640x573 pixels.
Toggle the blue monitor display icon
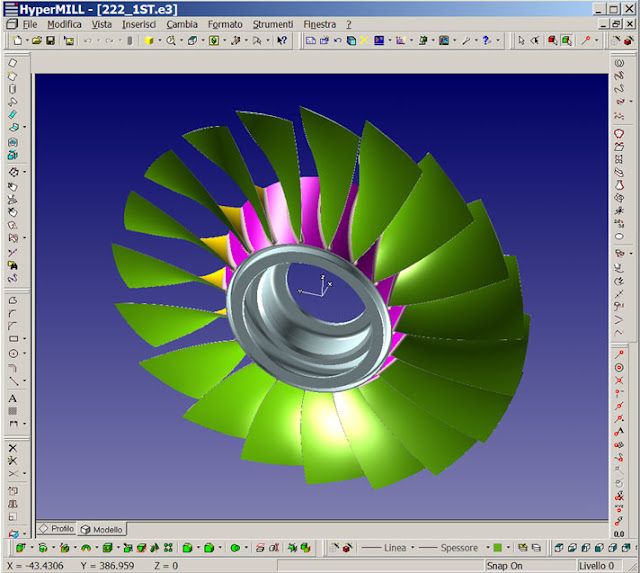(x=379, y=40)
